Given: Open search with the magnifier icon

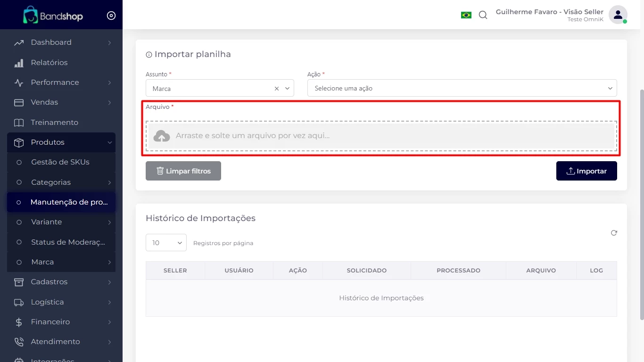Looking at the screenshot, I should pos(483,15).
